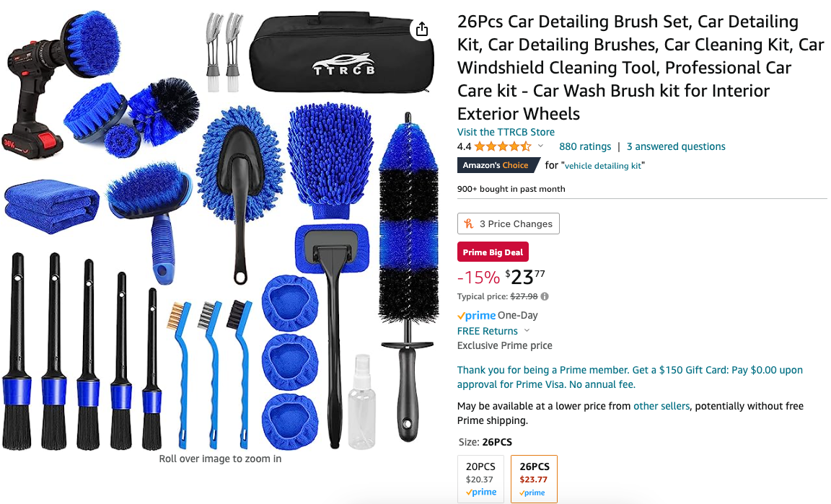This screenshot has height=504, width=831.
Task: Click the typical price info icon
Action: coord(545,297)
